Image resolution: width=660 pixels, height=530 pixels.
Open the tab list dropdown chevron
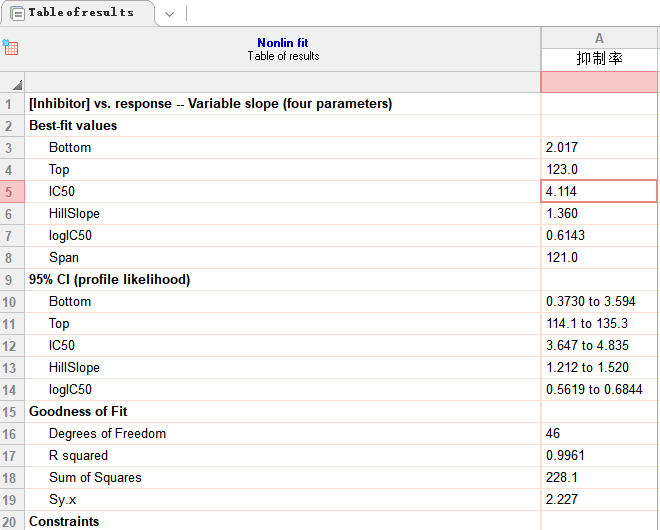(x=170, y=14)
